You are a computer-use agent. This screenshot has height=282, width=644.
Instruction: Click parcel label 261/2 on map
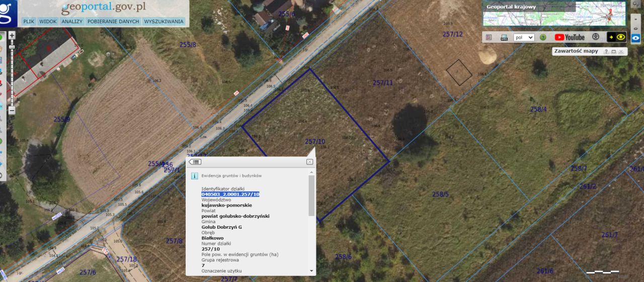588,186
